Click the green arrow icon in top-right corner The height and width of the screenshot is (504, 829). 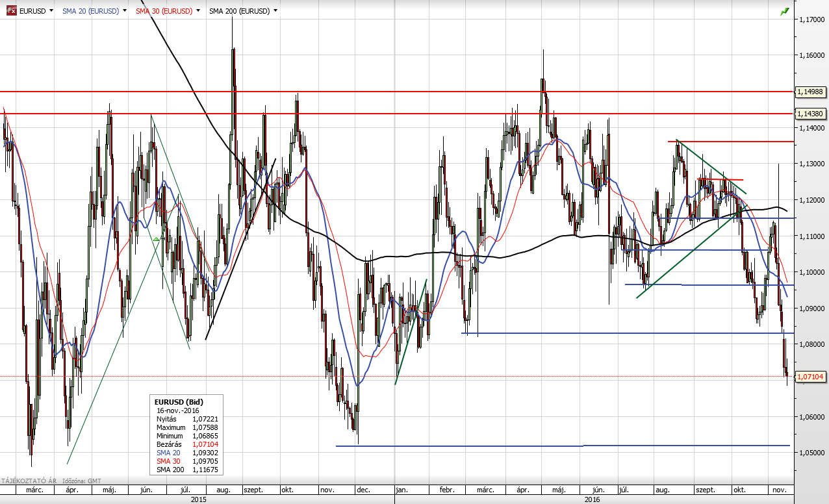[785, 11]
